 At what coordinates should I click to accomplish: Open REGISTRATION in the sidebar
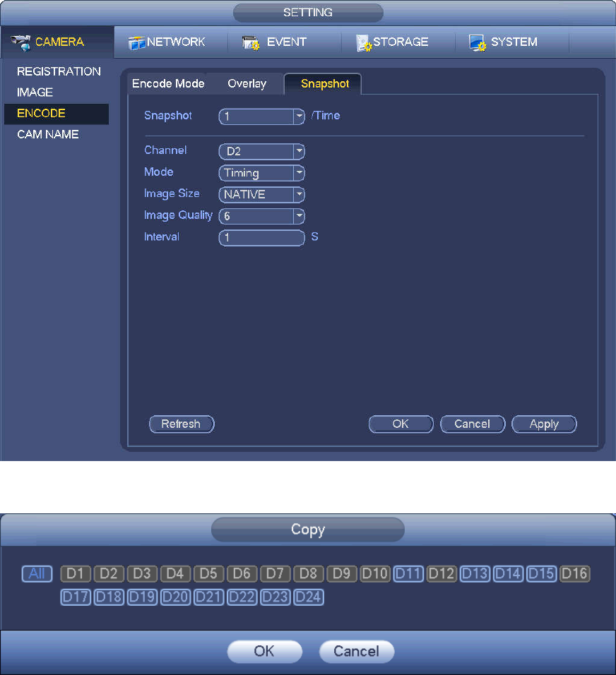pyautogui.click(x=59, y=71)
